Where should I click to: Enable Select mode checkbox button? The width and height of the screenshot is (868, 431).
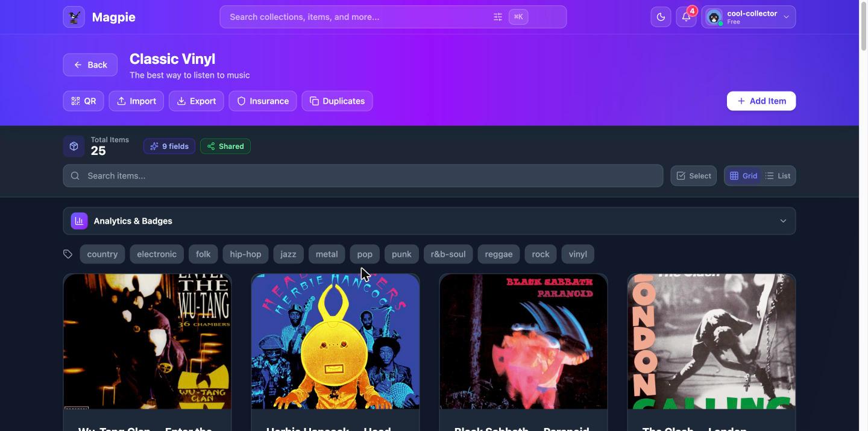pos(693,176)
